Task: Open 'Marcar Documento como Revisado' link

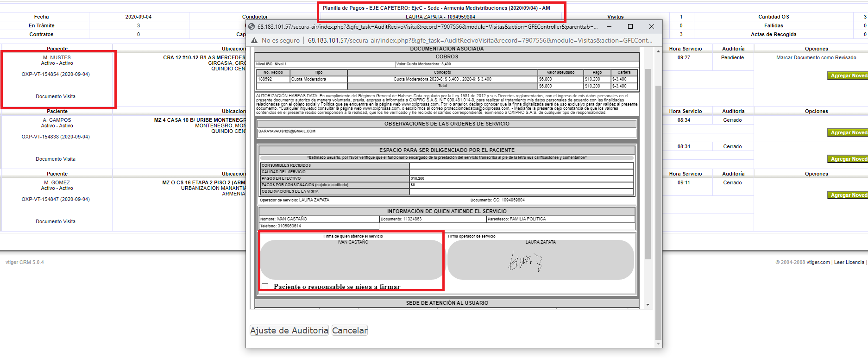Action: [816, 57]
